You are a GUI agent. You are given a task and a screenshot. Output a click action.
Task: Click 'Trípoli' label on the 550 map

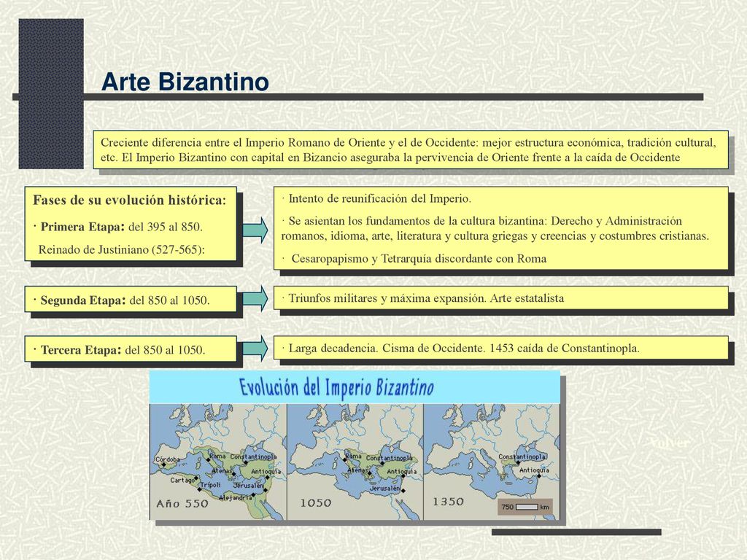[210, 484]
